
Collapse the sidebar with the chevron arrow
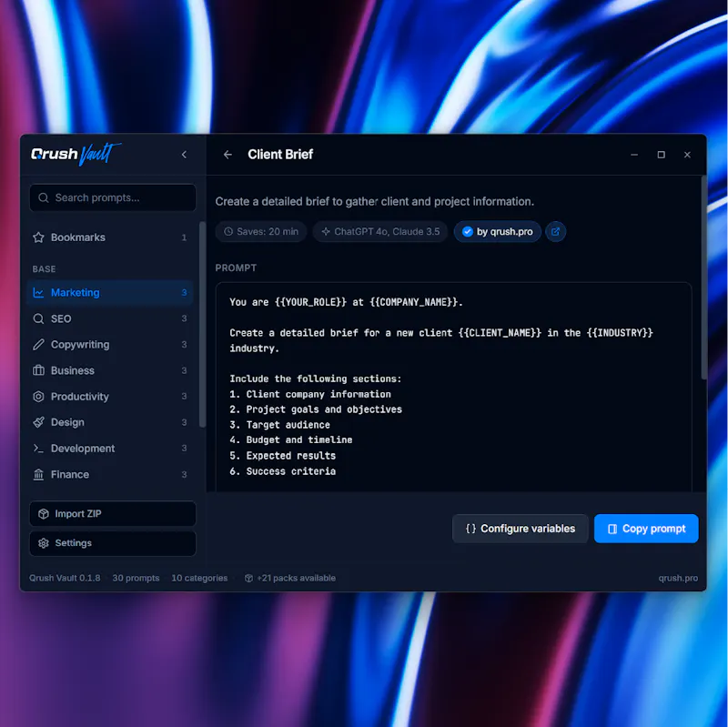coord(185,155)
